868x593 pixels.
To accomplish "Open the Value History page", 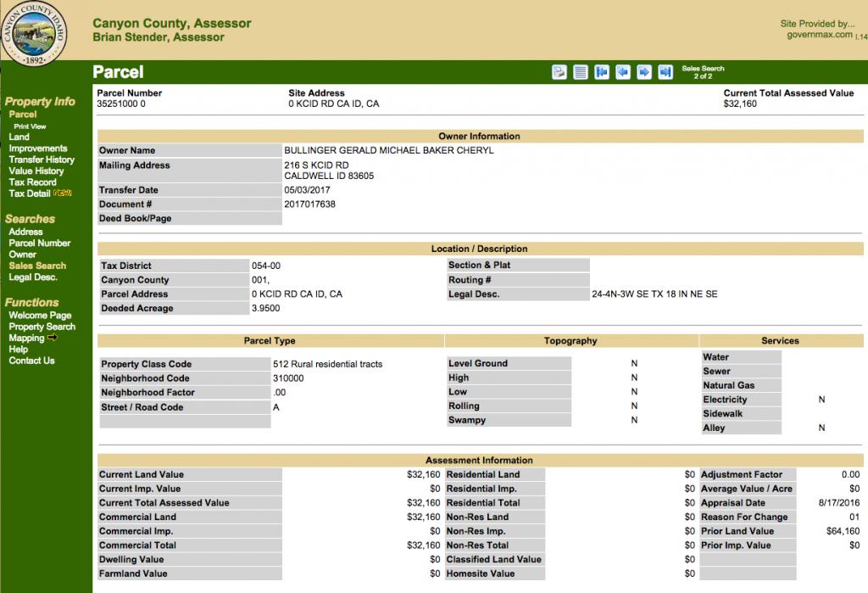I will (36, 171).
